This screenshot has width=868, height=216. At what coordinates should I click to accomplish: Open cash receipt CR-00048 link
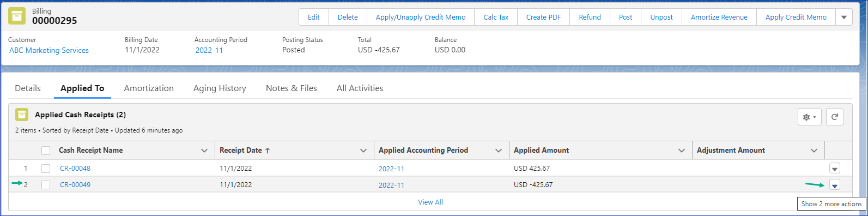(75, 169)
